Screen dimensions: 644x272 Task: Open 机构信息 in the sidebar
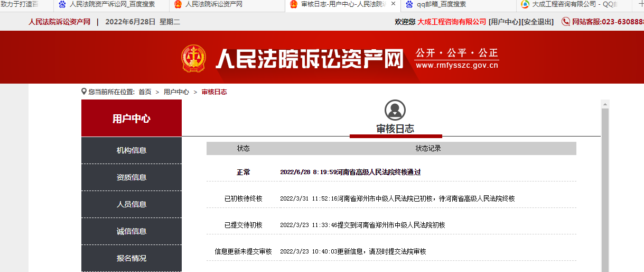(x=132, y=150)
